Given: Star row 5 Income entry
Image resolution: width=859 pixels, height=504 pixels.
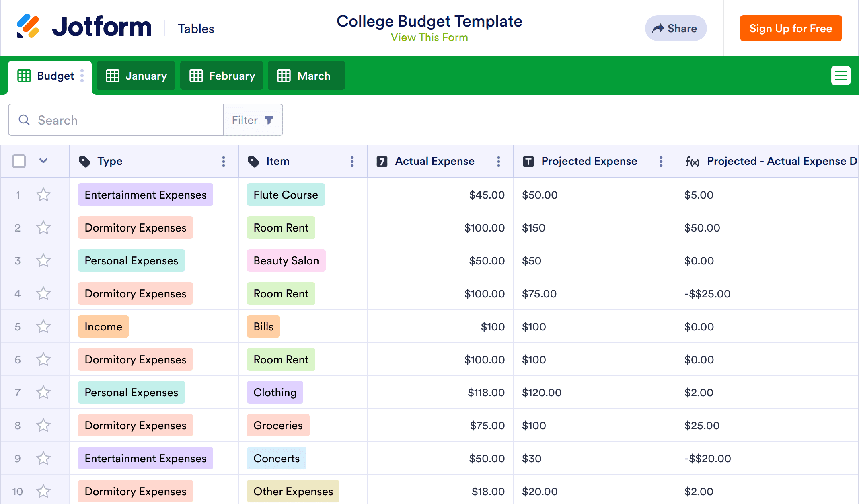Looking at the screenshot, I should (43, 327).
